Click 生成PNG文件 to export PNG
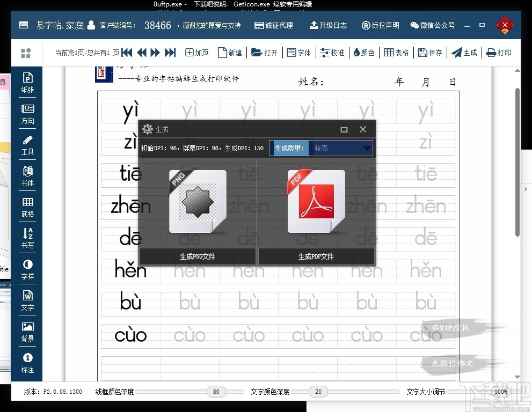The width and height of the screenshot is (532, 412). (x=198, y=256)
